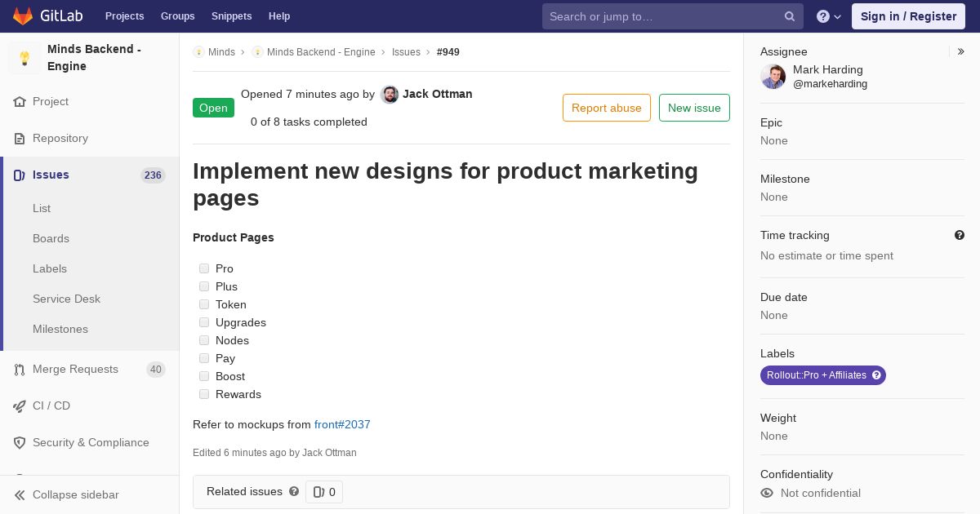This screenshot has width=980, height=514.
Task: Click the New issue button
Action: click(x=694, y=108)
